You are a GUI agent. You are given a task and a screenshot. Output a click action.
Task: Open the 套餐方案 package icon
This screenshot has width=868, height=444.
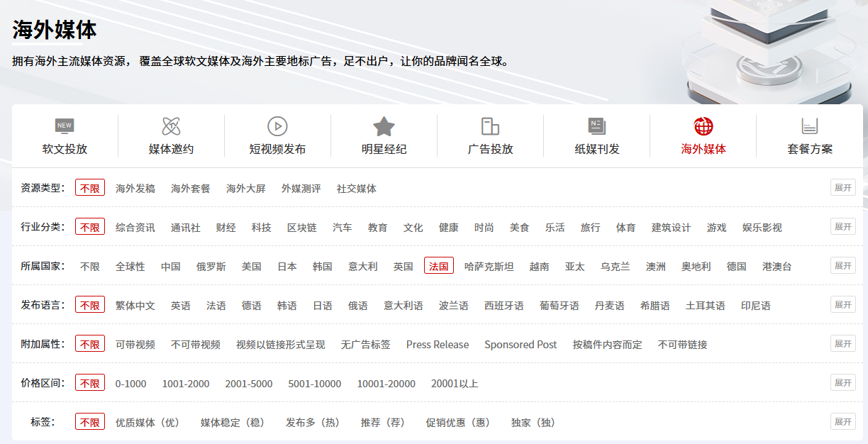(x=810, y=126)
